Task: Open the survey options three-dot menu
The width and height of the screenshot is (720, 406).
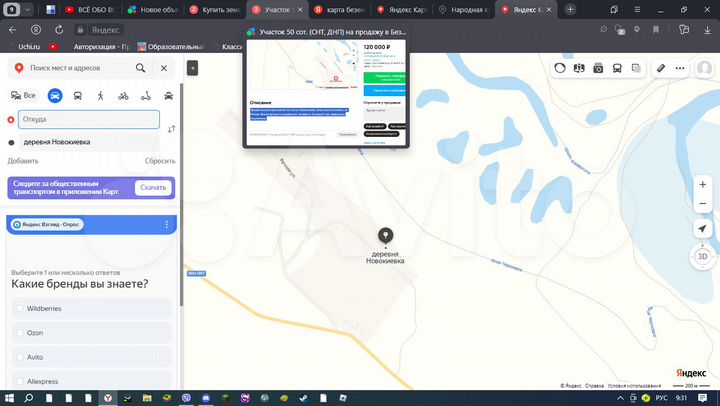Action: coord(167,224)
